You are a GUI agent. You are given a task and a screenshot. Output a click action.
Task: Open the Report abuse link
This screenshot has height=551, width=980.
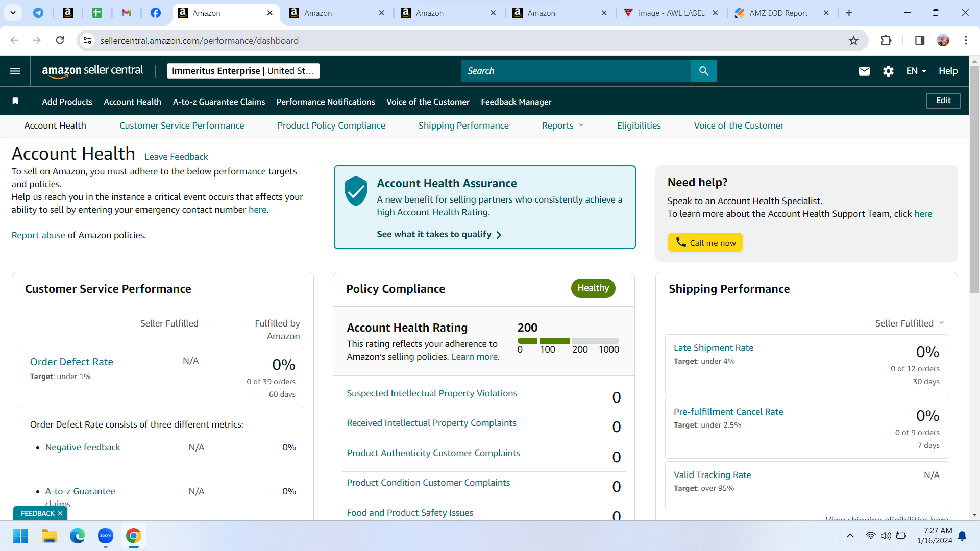pyautogui.click(x=38, y=235)
